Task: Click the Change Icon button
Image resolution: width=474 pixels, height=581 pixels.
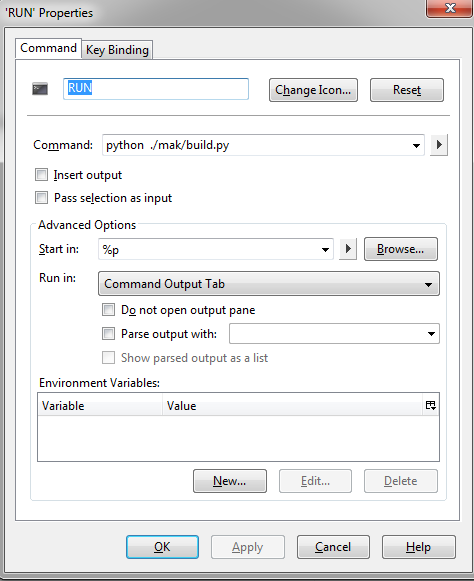Action: 313,90
